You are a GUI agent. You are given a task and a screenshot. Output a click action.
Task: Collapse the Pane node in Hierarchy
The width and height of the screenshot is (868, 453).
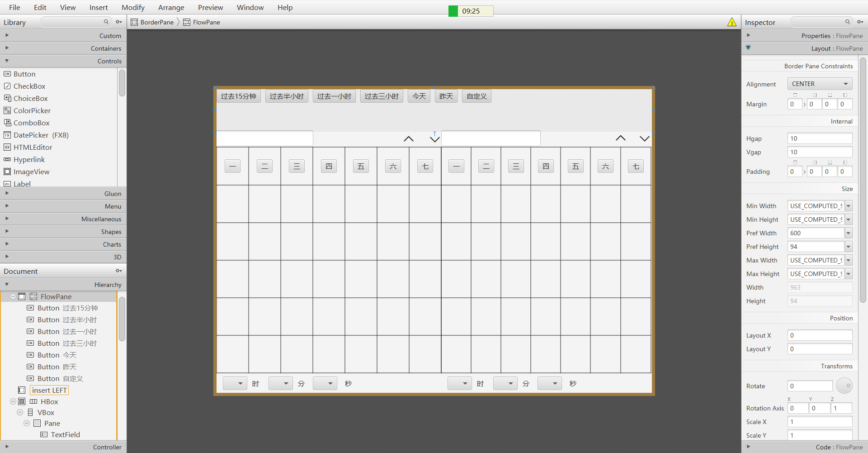[27, 423]
